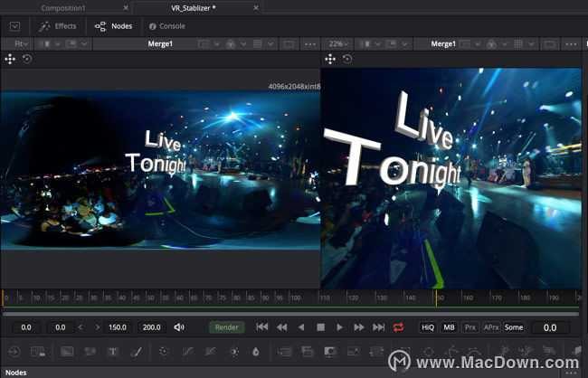Play in reverse

click(301, 327)
